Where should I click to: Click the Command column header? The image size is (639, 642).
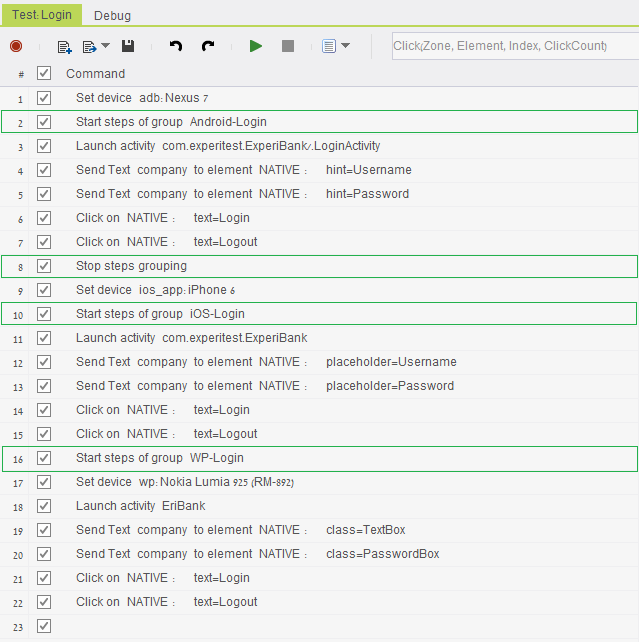95,73
